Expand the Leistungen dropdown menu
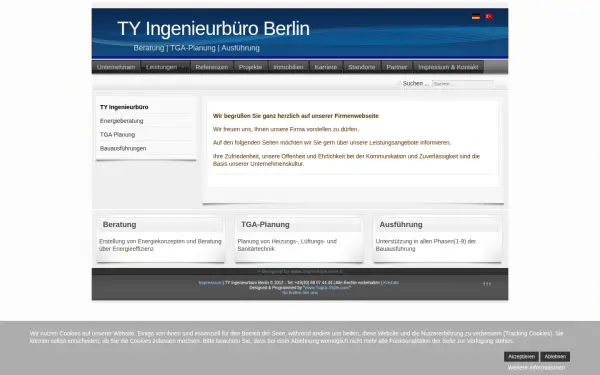The width and height of the screenshot is (600, 375). [x=165, y=67]
